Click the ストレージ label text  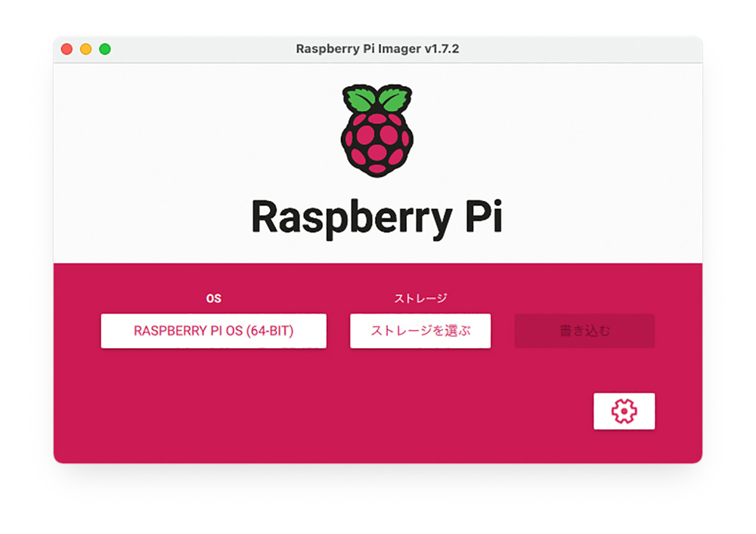[x=420, y=298]
